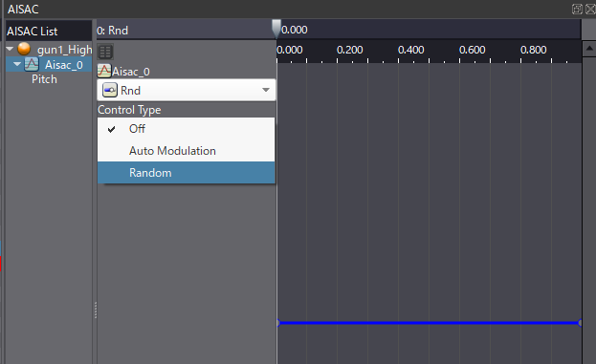Viewport: 596px width, 364px height.
Task: Click the 0.600 mark on the ruler
Action: tap(472, 50)
